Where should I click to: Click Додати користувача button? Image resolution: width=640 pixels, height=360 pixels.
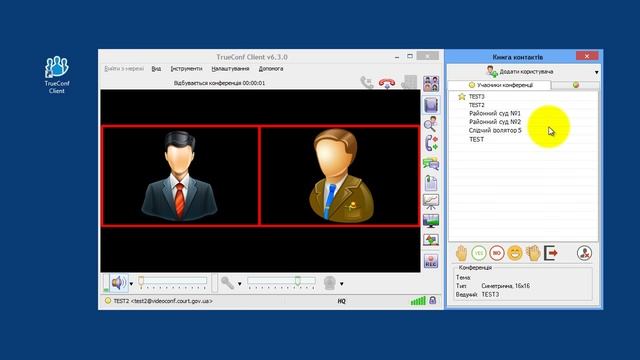pyautogui.click(x=520, y=71)
